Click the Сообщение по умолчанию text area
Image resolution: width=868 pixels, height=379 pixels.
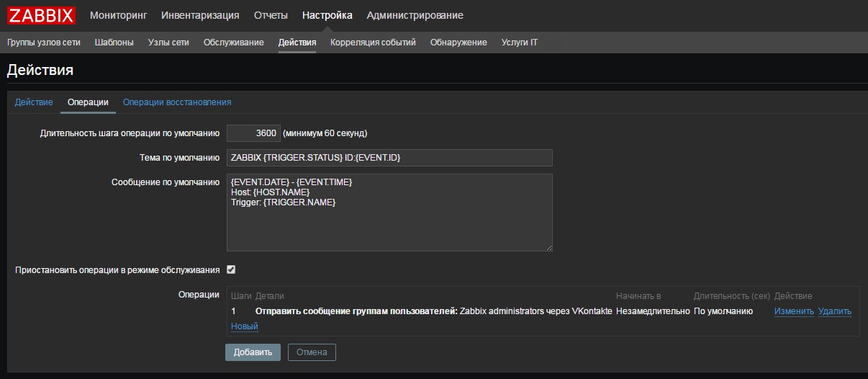pos(389,213)
